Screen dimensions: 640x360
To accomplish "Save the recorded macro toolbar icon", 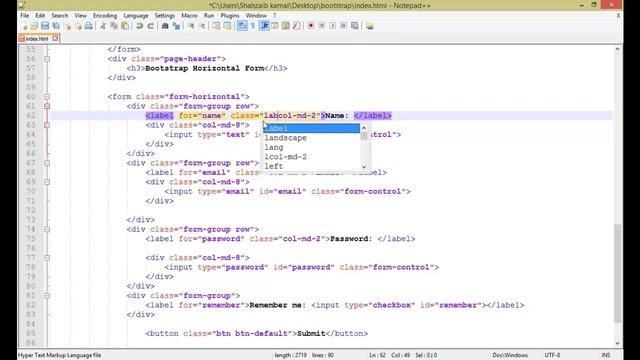I will (355, 26).
